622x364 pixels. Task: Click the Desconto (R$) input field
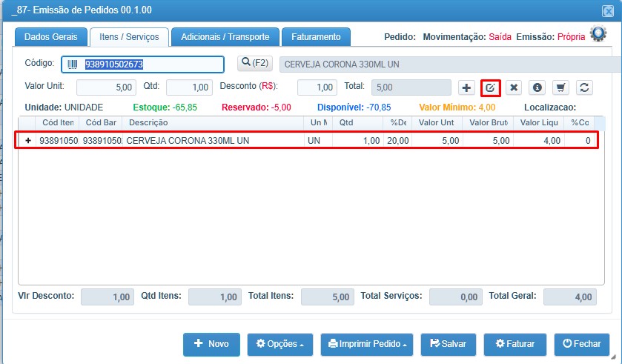[x=317, y=87]
